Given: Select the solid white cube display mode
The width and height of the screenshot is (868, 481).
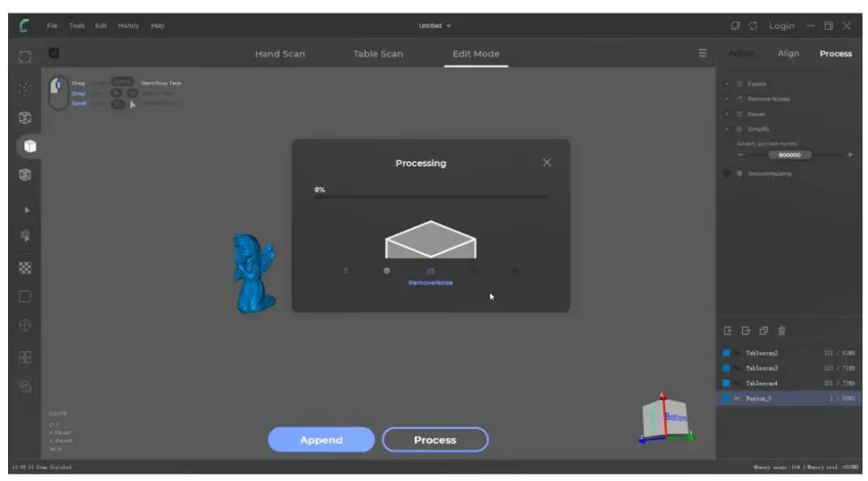Looking at the screenshot, I should pos(30,146).
